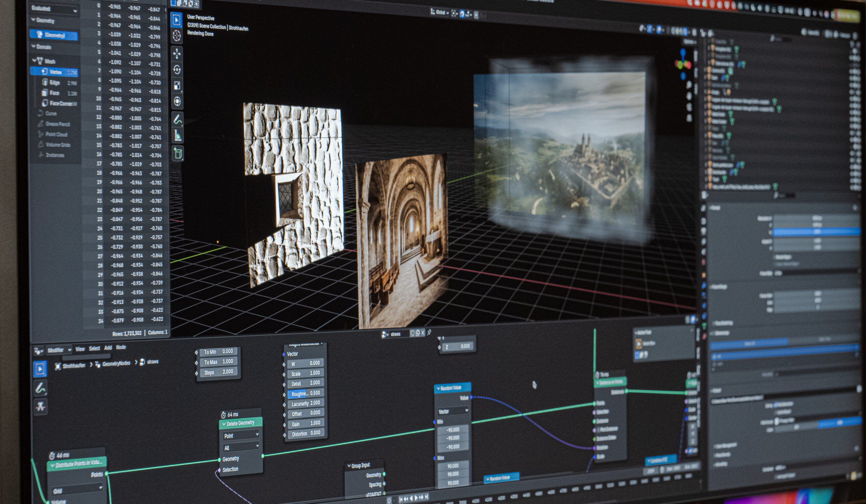Click the Roughness slider field
The height and width of the screenshot is (504, 866).
click(305, 393)
